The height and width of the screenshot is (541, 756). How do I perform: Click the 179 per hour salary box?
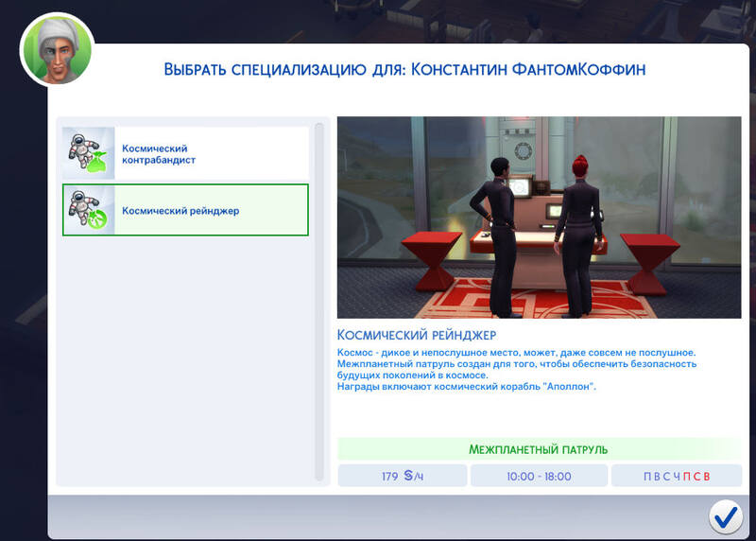click(x=403, y=476)
